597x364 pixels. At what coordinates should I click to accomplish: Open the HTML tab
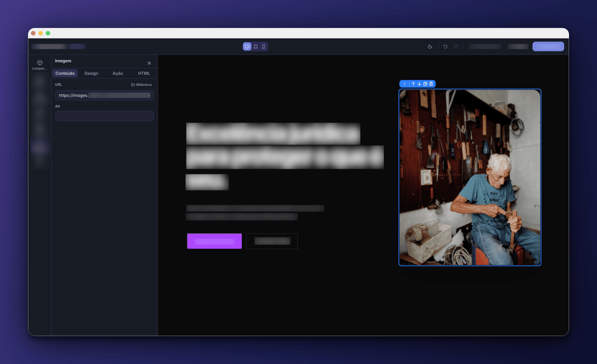(144, 73)
